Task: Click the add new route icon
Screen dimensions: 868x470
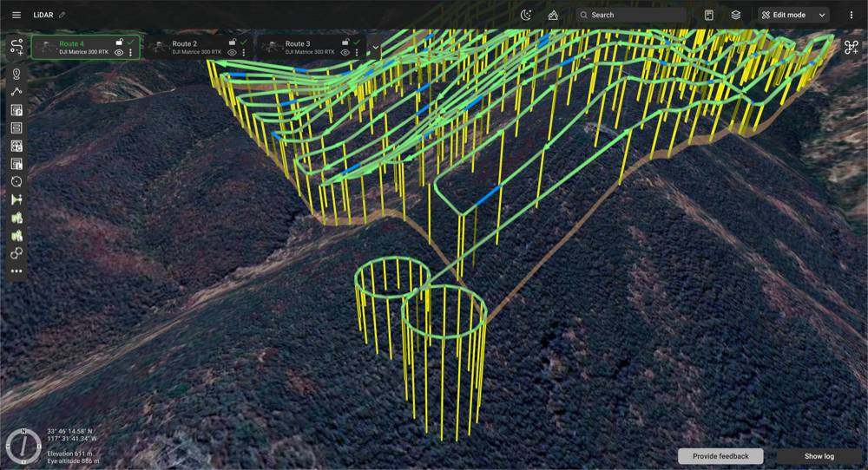Action: coord(16,47)
